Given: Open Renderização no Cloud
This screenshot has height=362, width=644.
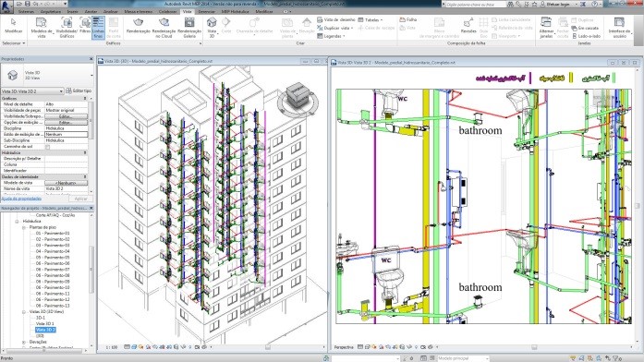Looking at the screenshot, I should click(164, 28).
